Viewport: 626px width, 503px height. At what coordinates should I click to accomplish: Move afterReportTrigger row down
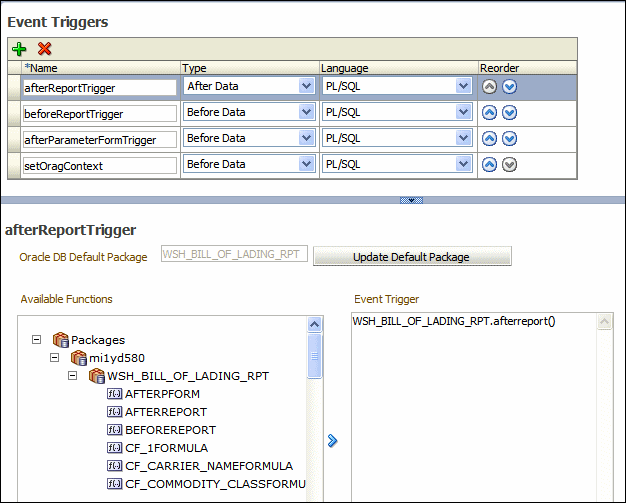[x=509, y=87]
